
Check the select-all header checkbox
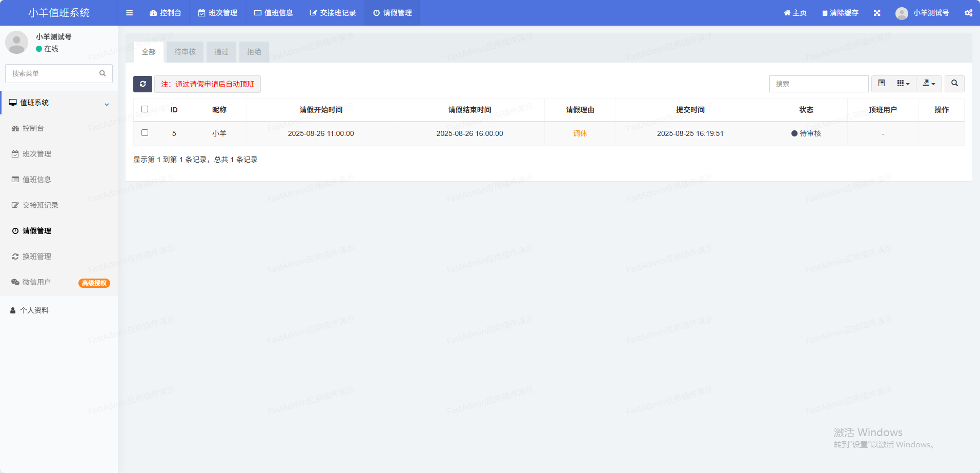point(145,109)
